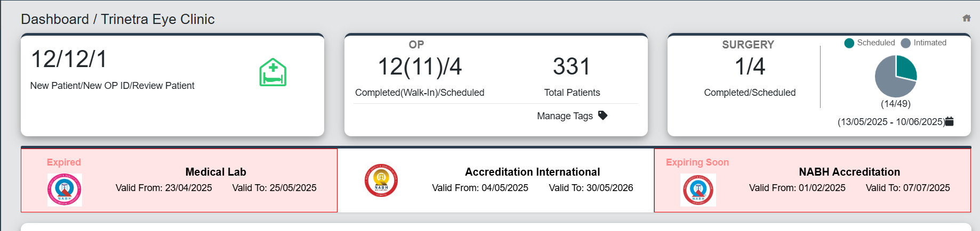Open the Manage Tags link
Image resolution: width=980 pixels, height=231 pixels.
[565, 116]
